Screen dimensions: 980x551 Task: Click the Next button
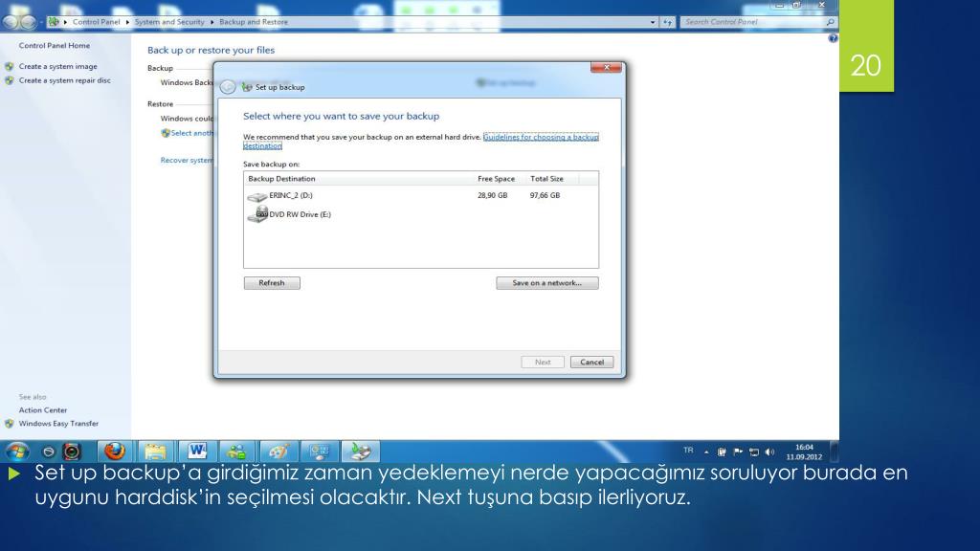tap(543, 363)
